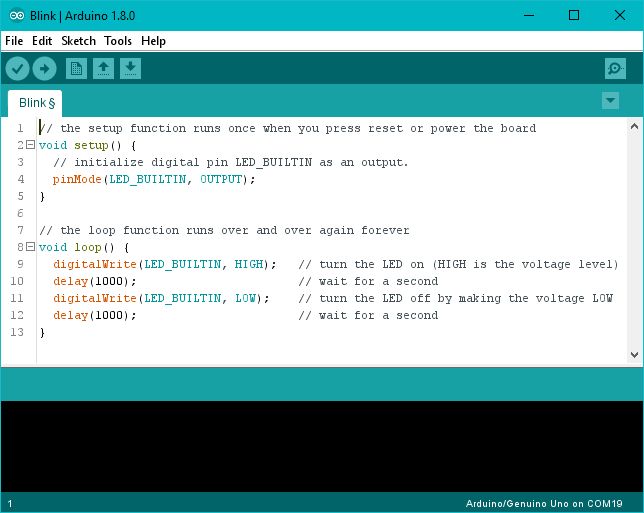Click line number 6 in the gutter

(20, 213)
